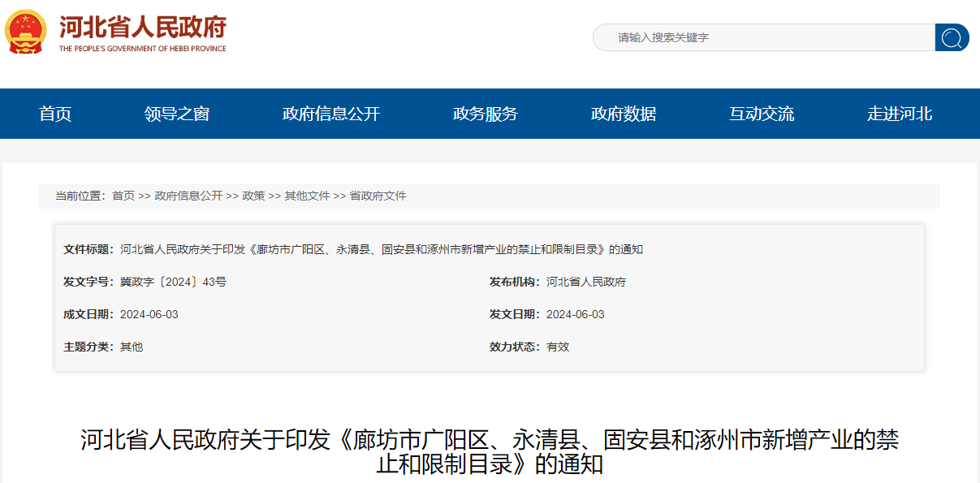Open the 政府信息公开 navigation item
This screenshot has height=483, width=980.
pos(331,114)
